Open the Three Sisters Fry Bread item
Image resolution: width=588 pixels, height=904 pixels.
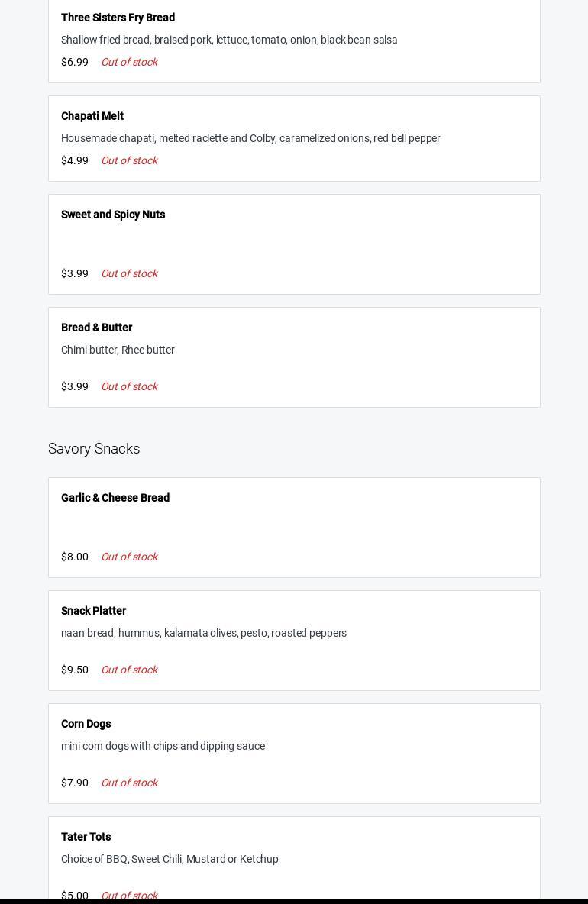click(118, 18)
